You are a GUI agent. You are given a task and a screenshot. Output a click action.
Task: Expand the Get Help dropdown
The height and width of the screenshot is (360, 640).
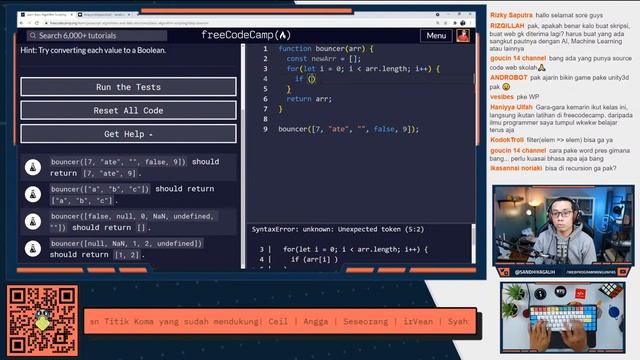(128, 134)
